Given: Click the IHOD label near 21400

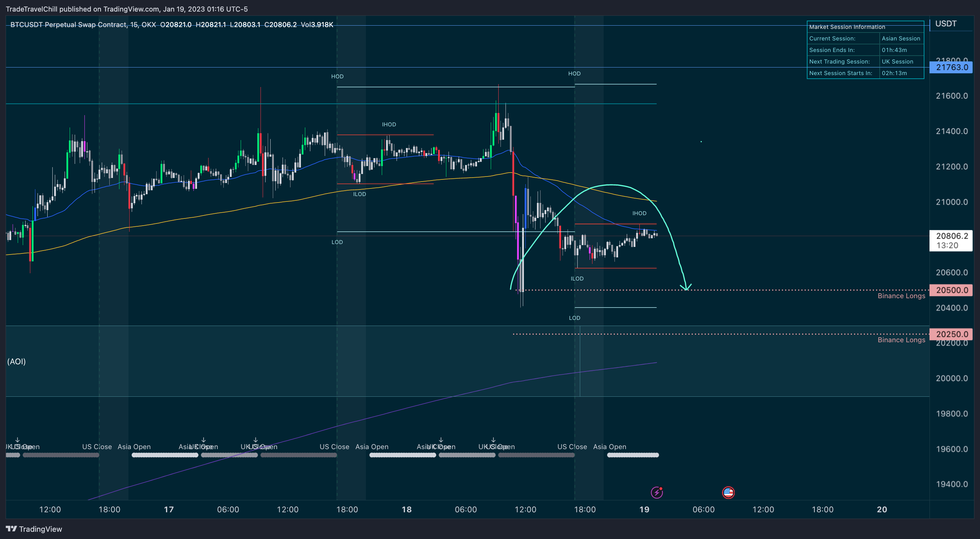Looking at the screenshot, I should pos(389,125).
